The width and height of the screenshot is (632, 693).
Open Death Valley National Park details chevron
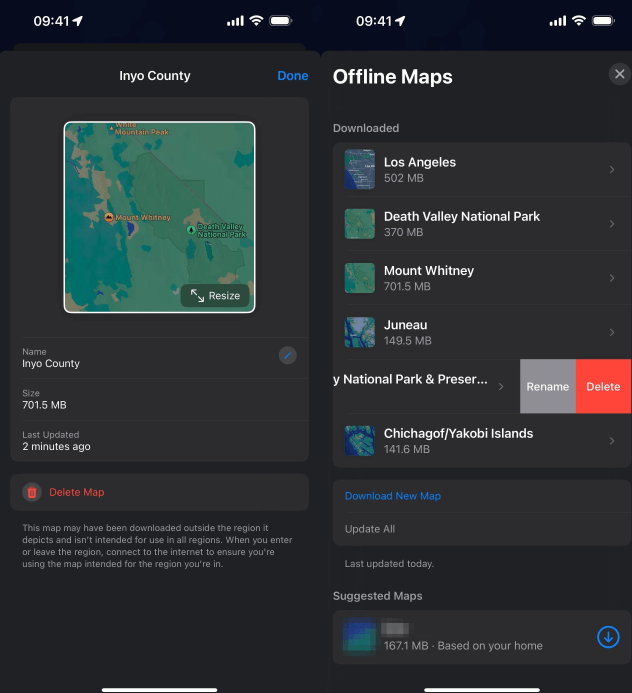pyautogui.click(x=612, y=224)
